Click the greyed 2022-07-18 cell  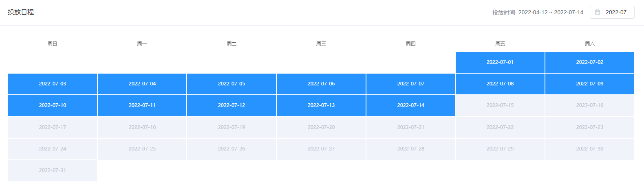(x=142, y=127)
